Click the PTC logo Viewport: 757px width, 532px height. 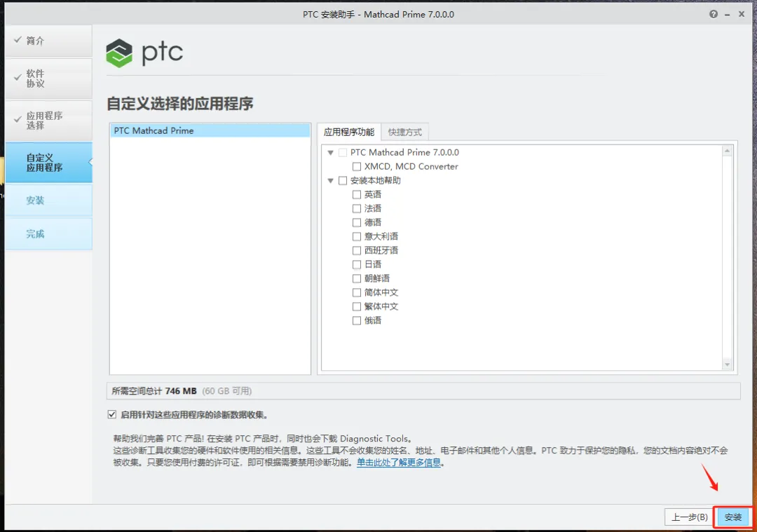(144, 53)
